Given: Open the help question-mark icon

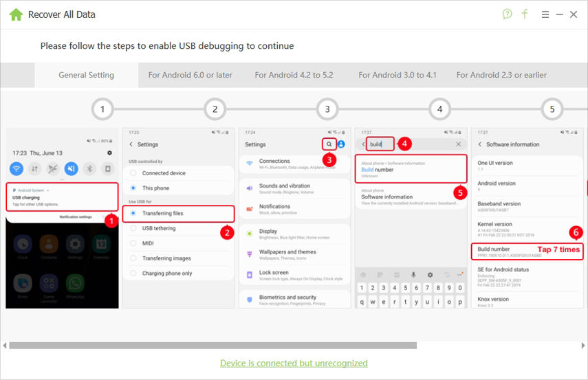Looking at the screenshot, I should [x=507, y=14].
